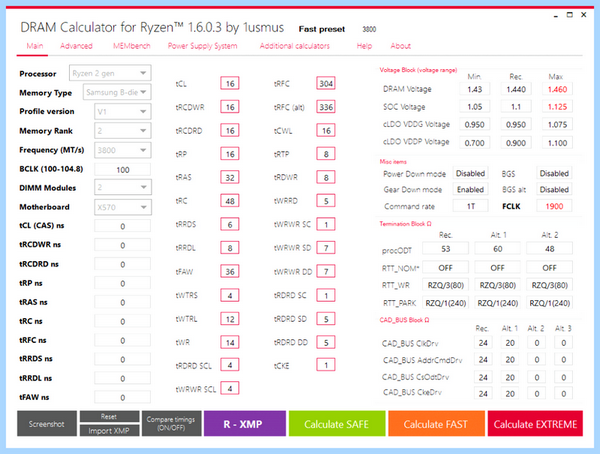Expand the Memory Type Samsung B-die dropdown
Image resolution: width=600 pixels, height=454 pixels.
point(117,92)
